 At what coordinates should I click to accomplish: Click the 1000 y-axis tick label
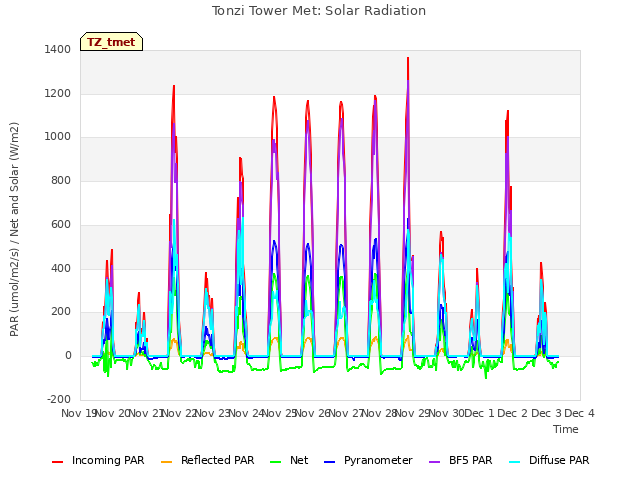[x=58, y=137]
